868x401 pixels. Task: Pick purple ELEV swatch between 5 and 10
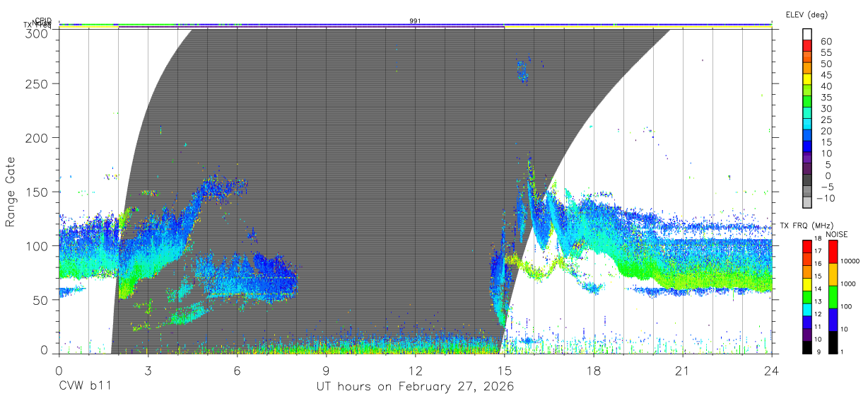pos(807,158)
